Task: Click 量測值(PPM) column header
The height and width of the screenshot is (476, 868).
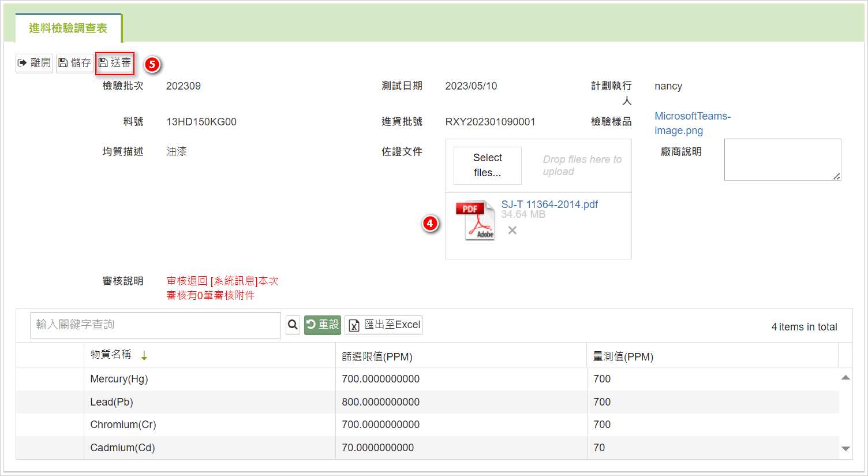Action: (713, 355)
